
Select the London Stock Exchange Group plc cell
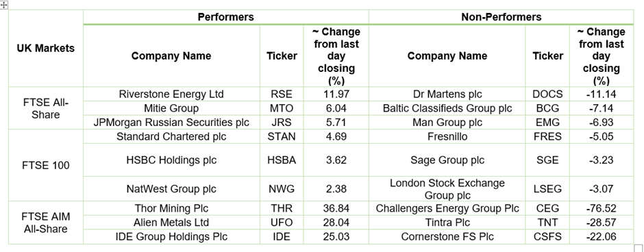click(x=447, y=189)
